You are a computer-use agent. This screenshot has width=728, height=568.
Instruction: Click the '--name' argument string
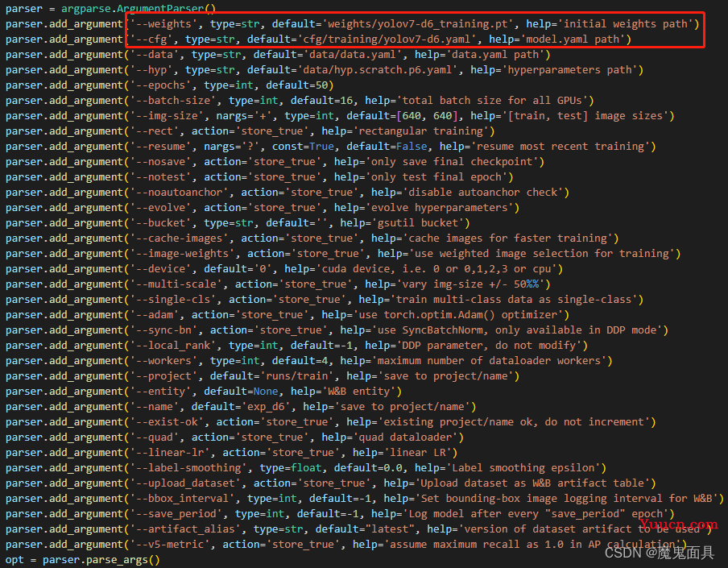coord(154,408)
